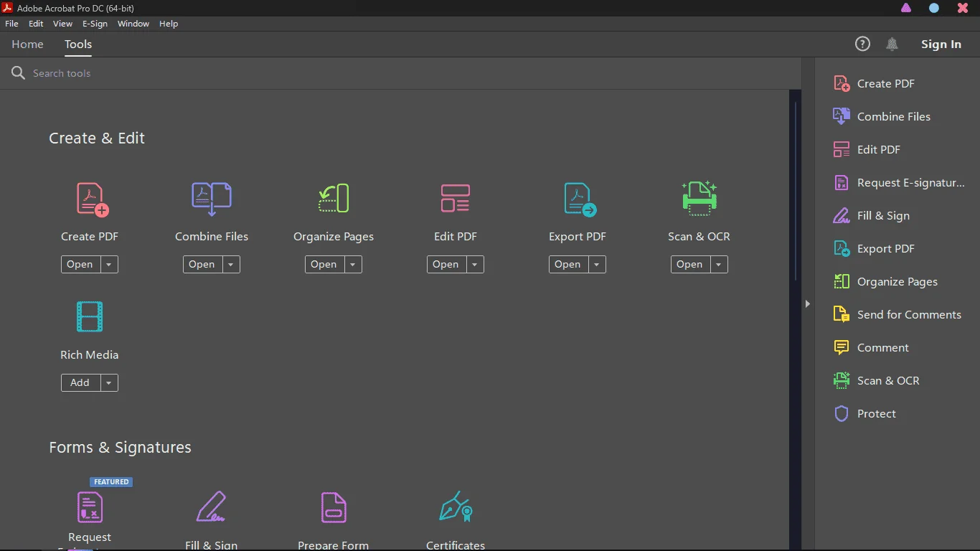Image resolution: width=980 pixels, height=551 pixels.
Task: Click the Send for Comments icon in the sidebar
Action: pos(842,314)
